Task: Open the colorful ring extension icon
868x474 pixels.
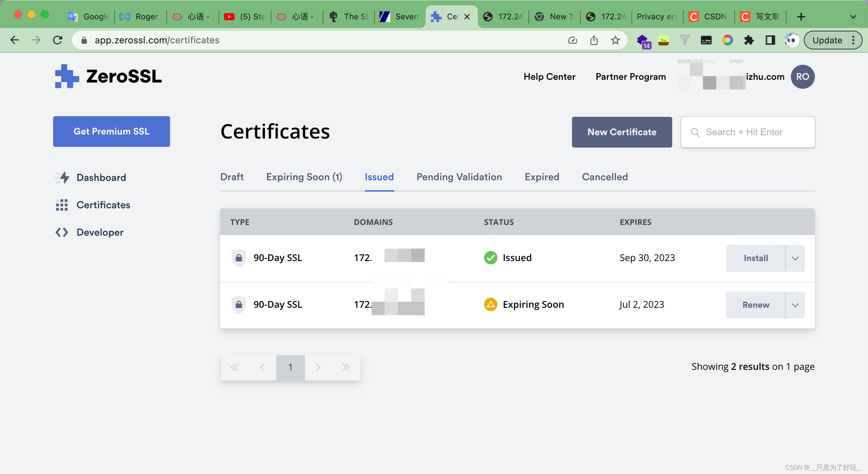Action: pyautogui.click(x=727, y=40)
